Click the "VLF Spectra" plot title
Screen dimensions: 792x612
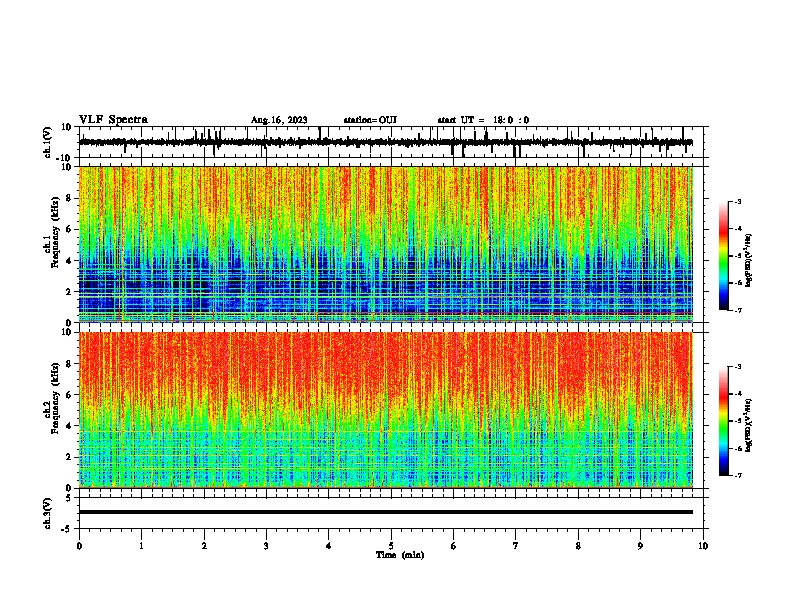tap(113, 120)
